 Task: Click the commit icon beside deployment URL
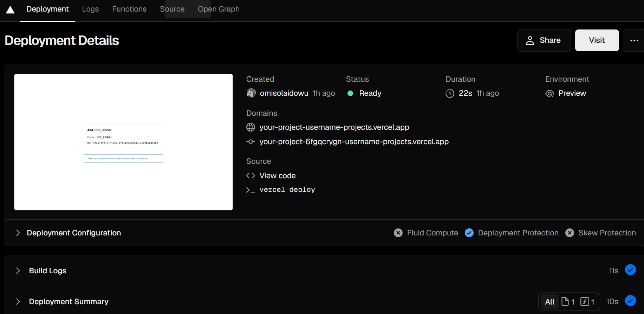click(x=251, y=142)
